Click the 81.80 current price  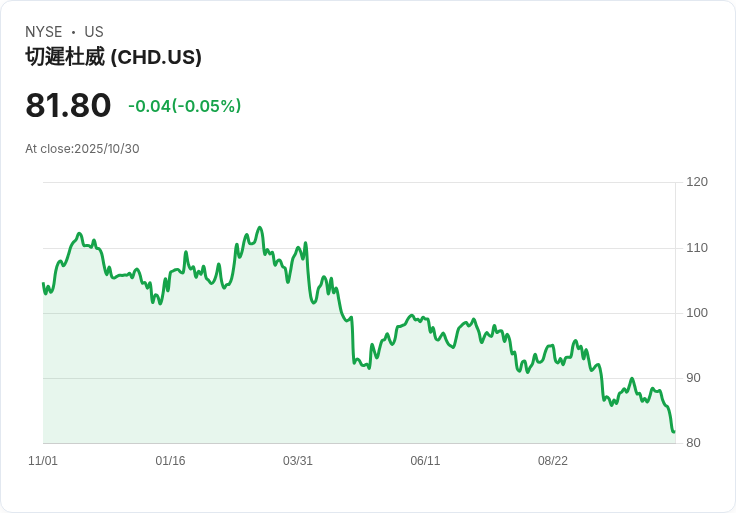tap(68, 105)
